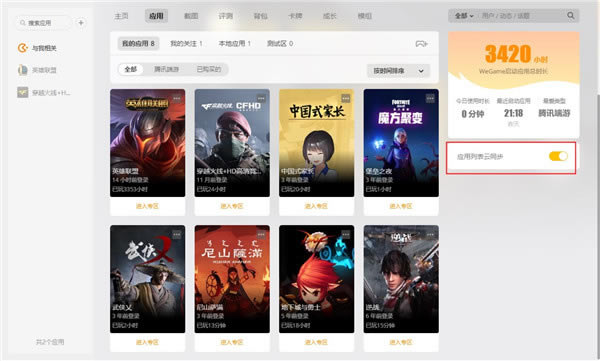Viewport: 600px width, 361px height.
Task: Switch to the 应用 tab
Action: click(156, 16)
